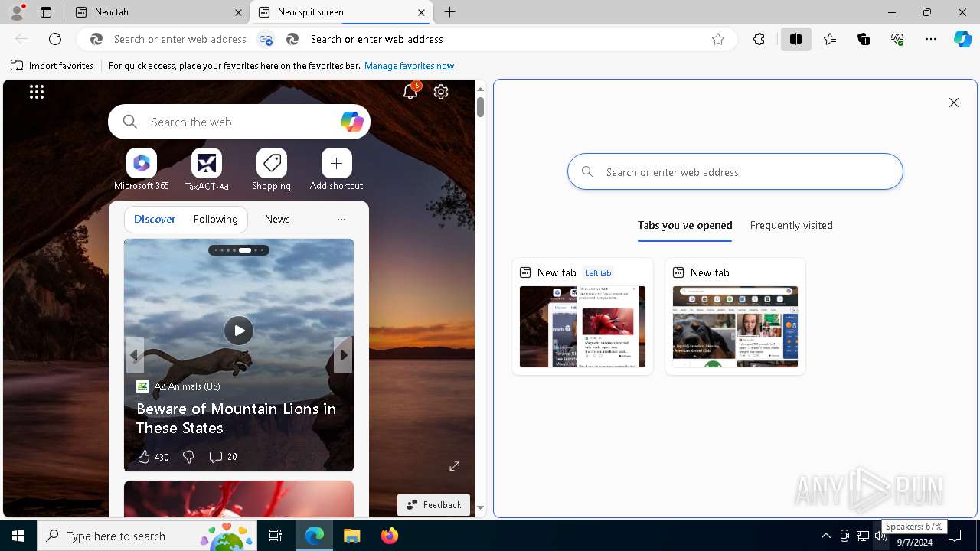Switch to Frequently visited tab

792,226
